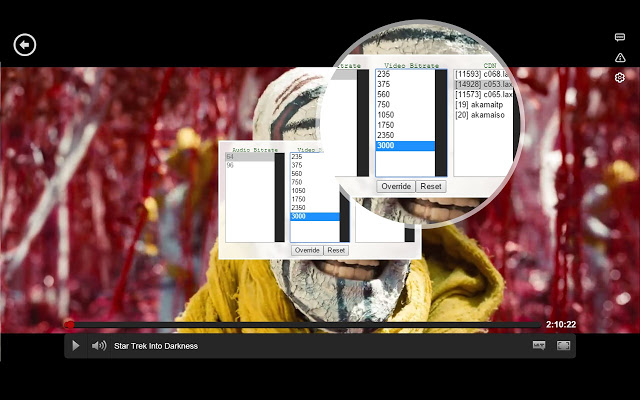Enter fullscreen with the bottom-right icon
Image resolution: width=640 pixels, height=400 pixels.
(x=564, y=346)
